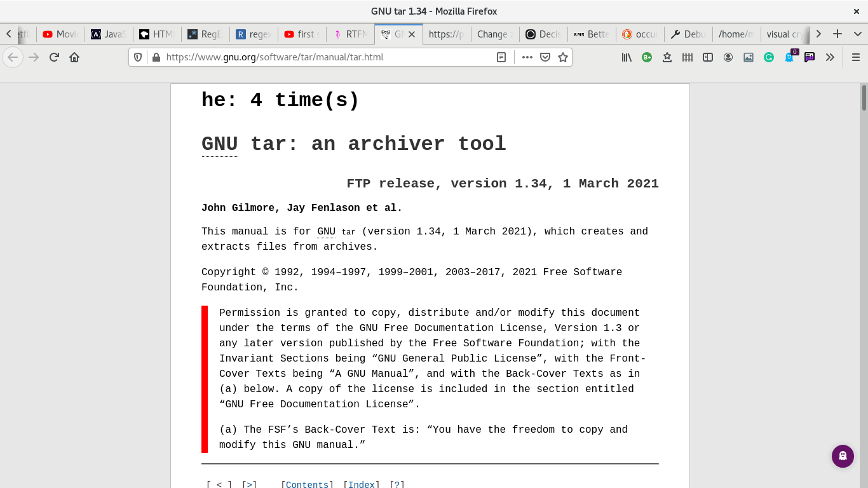
Task: Click the purple Ghostery floating button
Action: point(843,456)
